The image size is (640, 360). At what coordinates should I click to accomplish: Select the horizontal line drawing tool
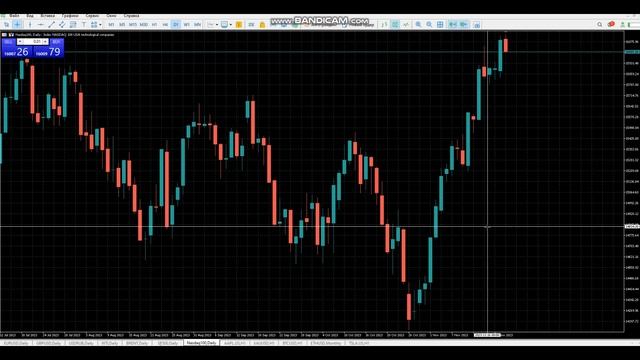pyautogui.click(x=41, y=25)
